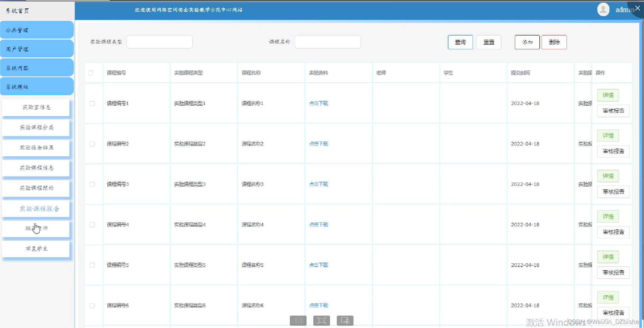This screenshot has height=328, width=644.
Task: Expand the 用户管理 sidebar menu
Action: 37,49
